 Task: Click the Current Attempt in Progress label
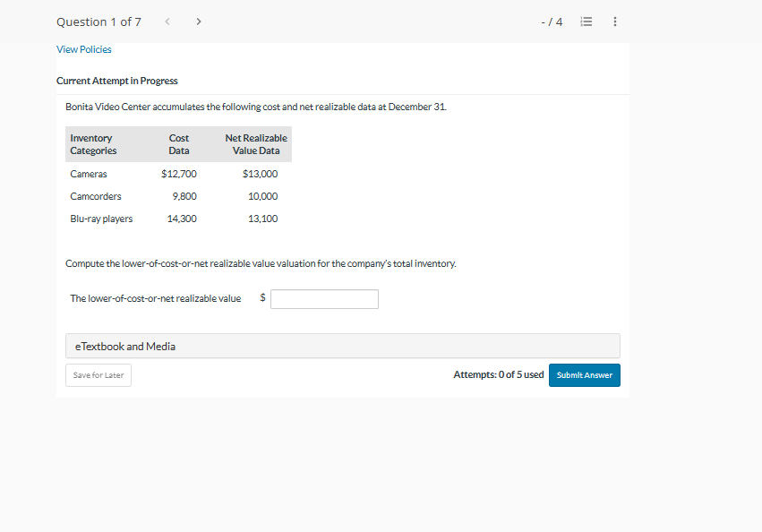click(117, 81)
